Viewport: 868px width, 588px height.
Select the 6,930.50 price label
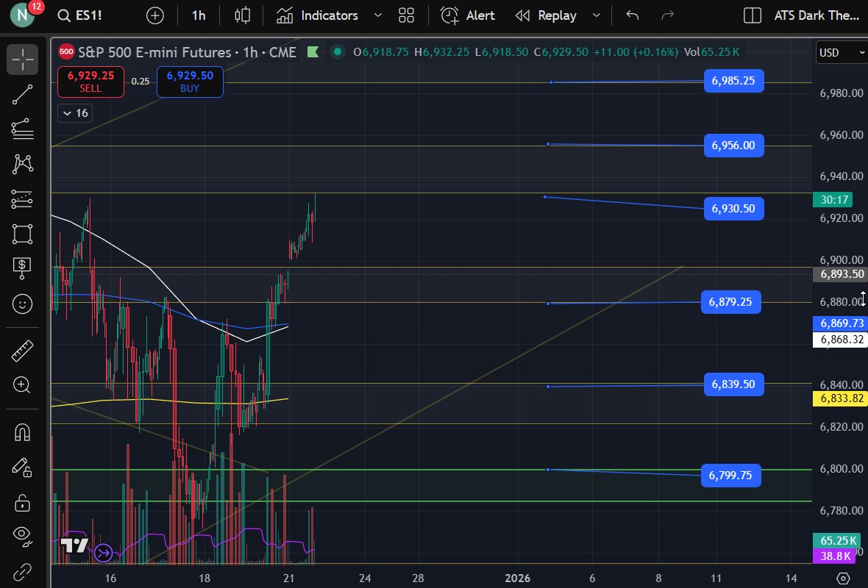pyautogui.click(x=733, y=209)
